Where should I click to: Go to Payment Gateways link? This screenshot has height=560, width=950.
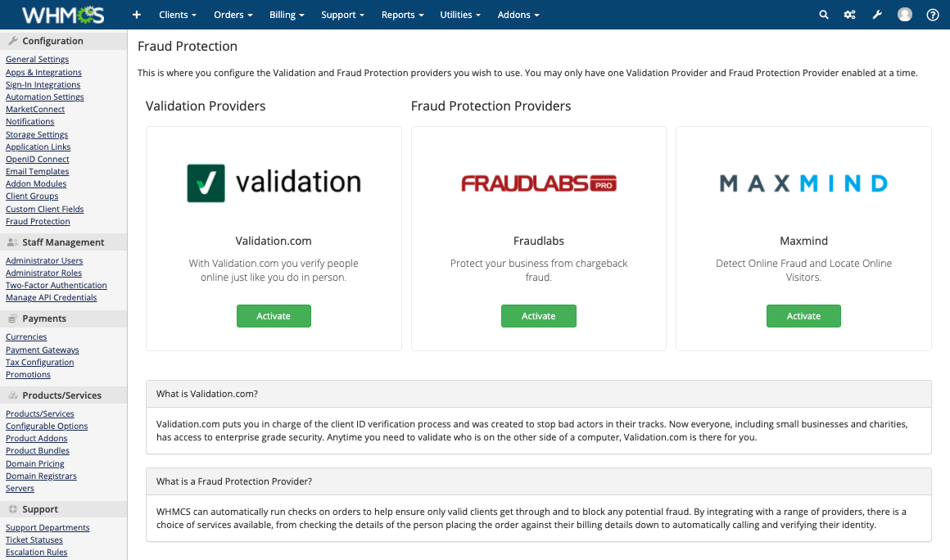[x=43, y=350]
